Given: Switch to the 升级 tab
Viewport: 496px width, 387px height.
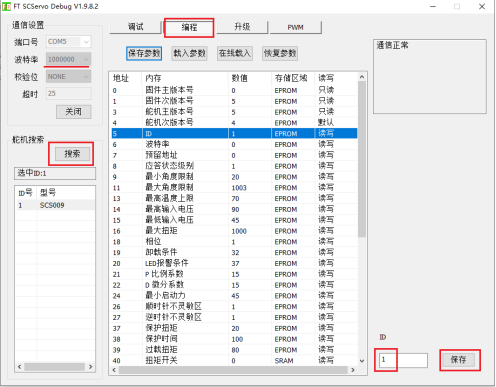Looking at the screenshot, I should click(242, 27).
